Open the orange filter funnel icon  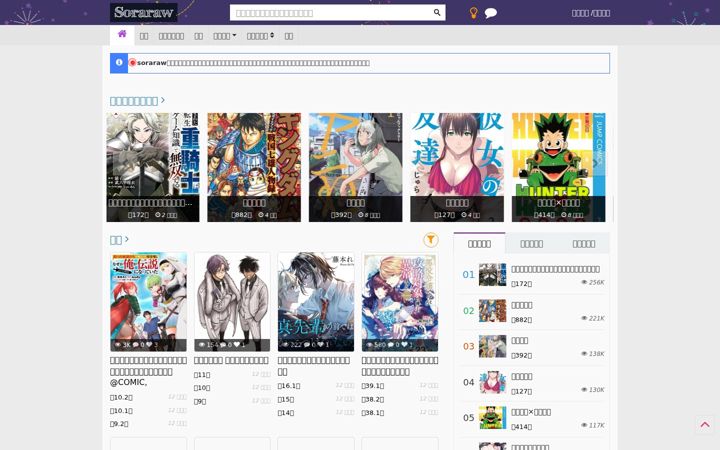coord(430,239)
